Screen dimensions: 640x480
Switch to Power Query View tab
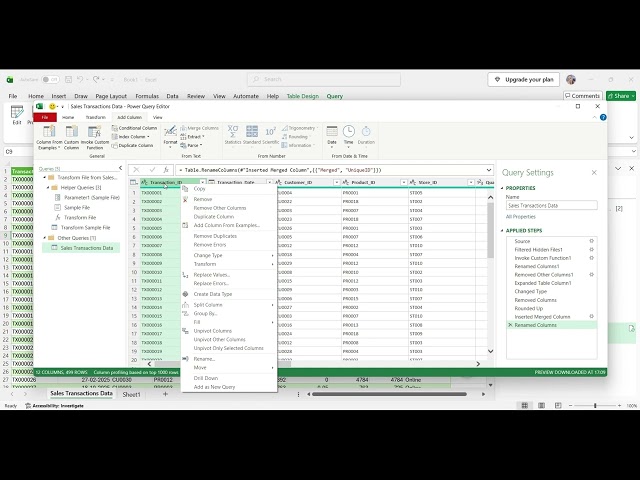tap(158, 117)
